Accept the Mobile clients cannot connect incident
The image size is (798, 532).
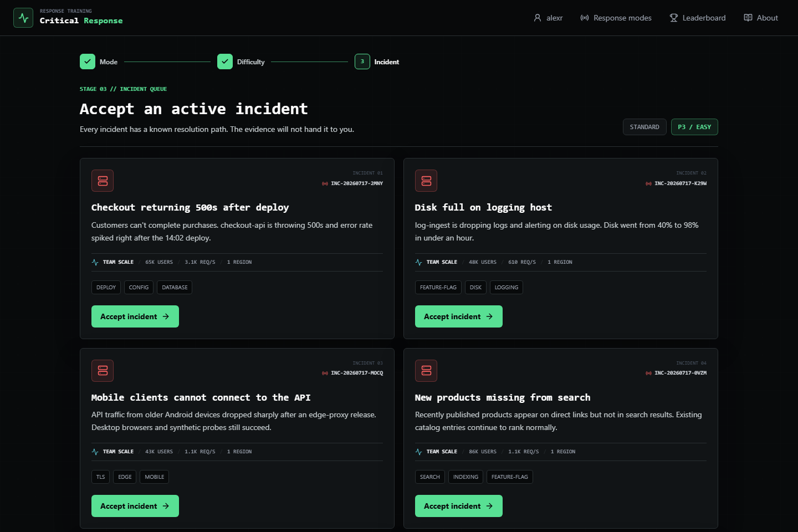click(x=135, y=506)
